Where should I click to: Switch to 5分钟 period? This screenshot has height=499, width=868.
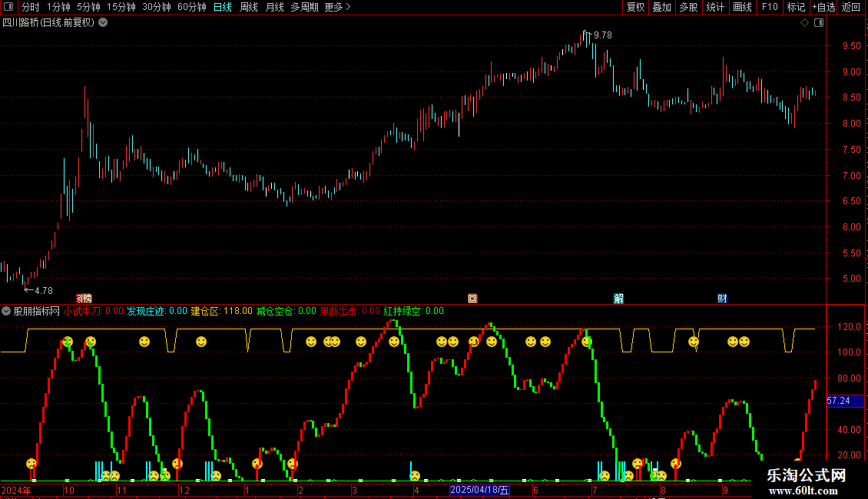88,7
